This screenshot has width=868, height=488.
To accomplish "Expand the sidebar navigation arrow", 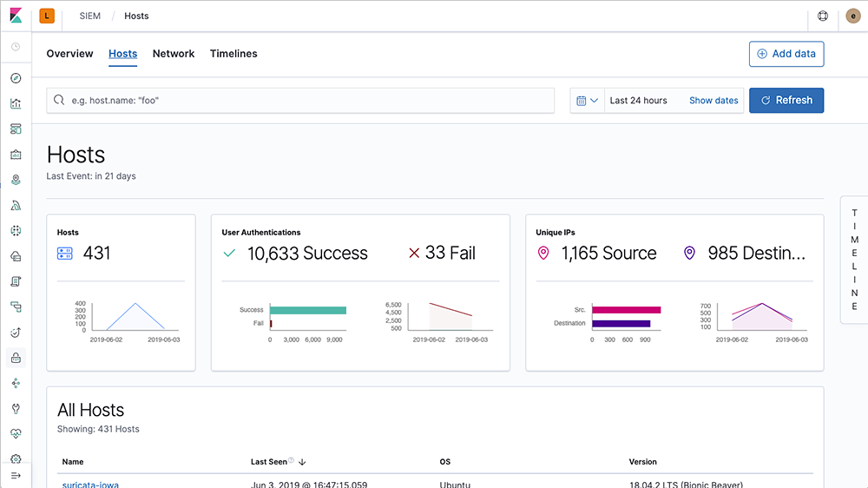I will tap(16, 476).
